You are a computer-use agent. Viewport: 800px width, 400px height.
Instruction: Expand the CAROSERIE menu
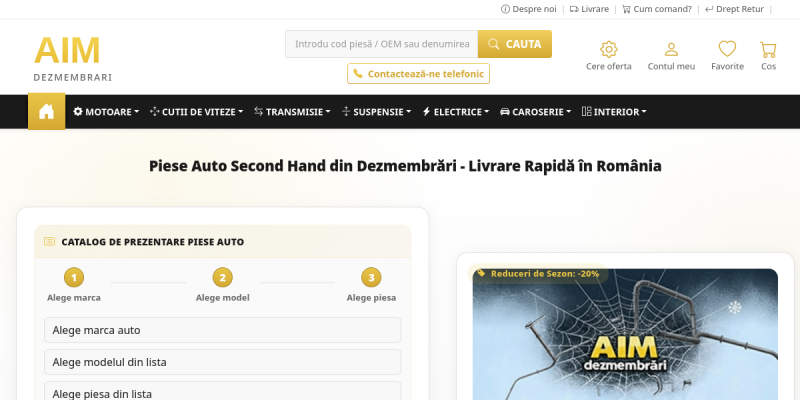tap(536, 112)
